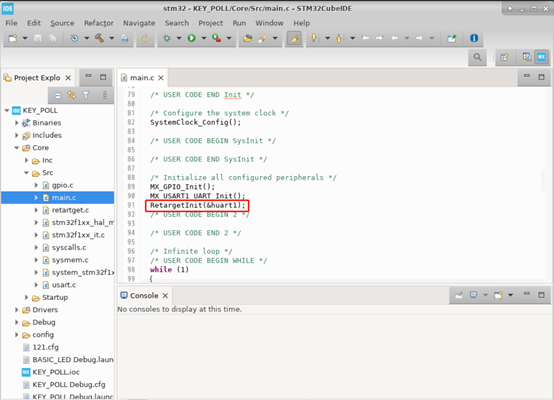Click the Share export toolbar icon
This screenshot has height=400, width=554.
tap(452, 38)
